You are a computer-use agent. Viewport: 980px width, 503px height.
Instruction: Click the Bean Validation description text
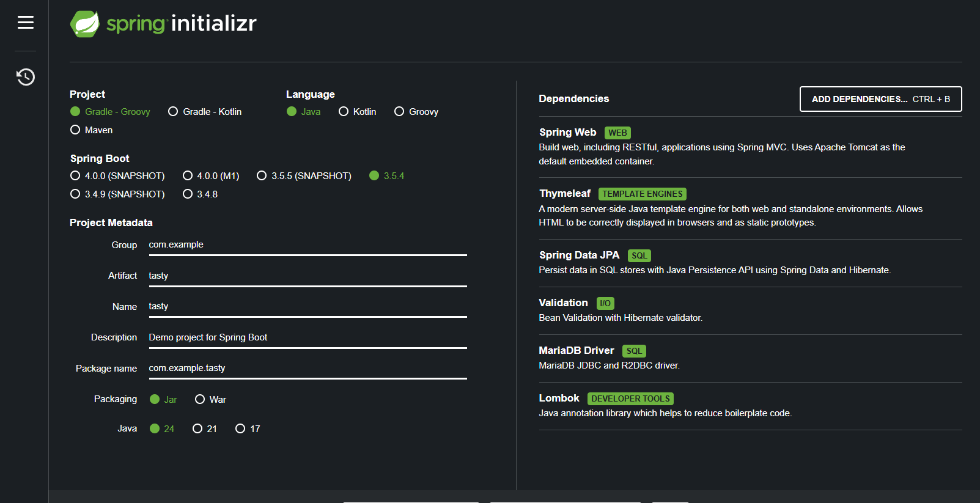621,318
